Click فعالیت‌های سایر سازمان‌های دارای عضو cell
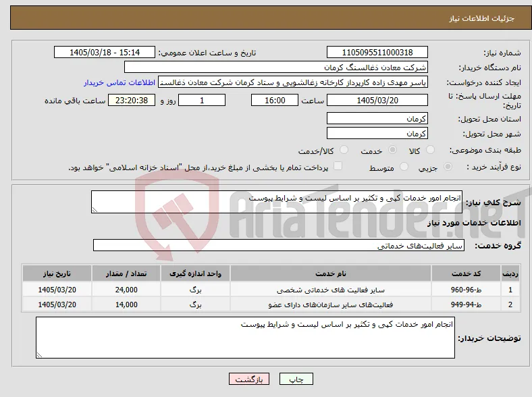Screen dimensions: 532x397 [330, 305]
